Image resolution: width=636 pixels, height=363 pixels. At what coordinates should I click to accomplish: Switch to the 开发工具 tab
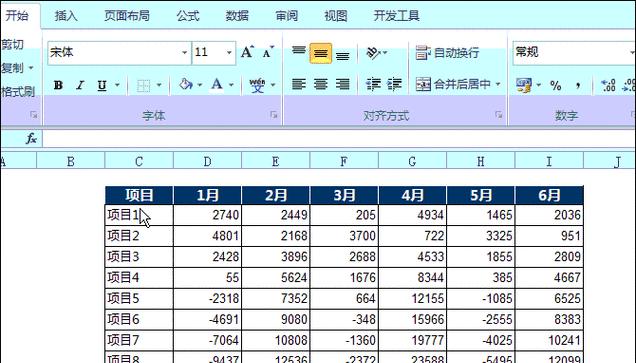396,16
